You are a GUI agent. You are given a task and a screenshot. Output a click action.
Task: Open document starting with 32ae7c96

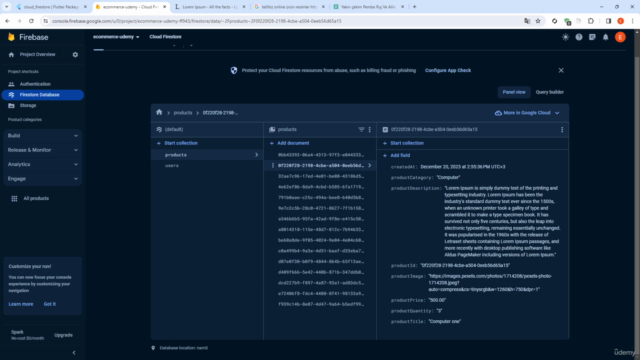coord(320,176)
